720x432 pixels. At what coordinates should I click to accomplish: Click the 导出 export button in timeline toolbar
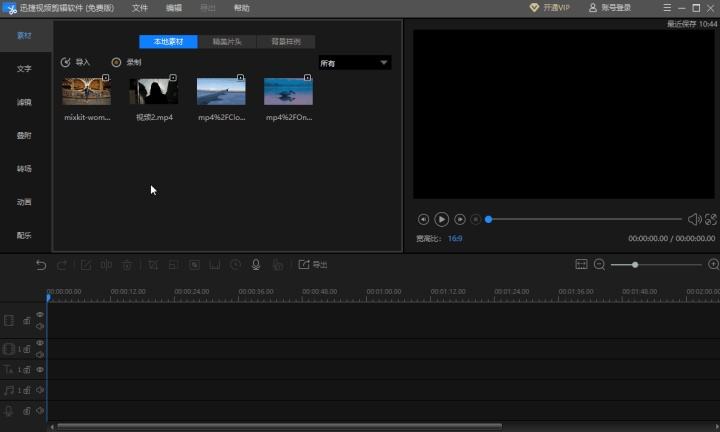click(x=313, y=265)
